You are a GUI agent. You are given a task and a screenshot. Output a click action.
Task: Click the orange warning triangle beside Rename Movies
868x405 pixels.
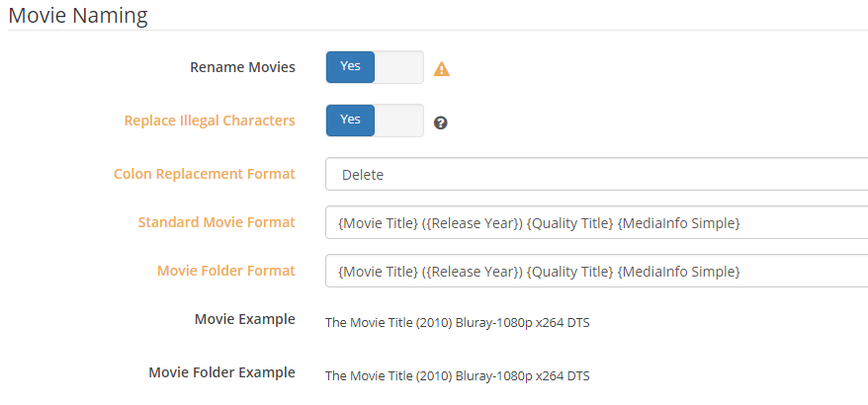441,69
